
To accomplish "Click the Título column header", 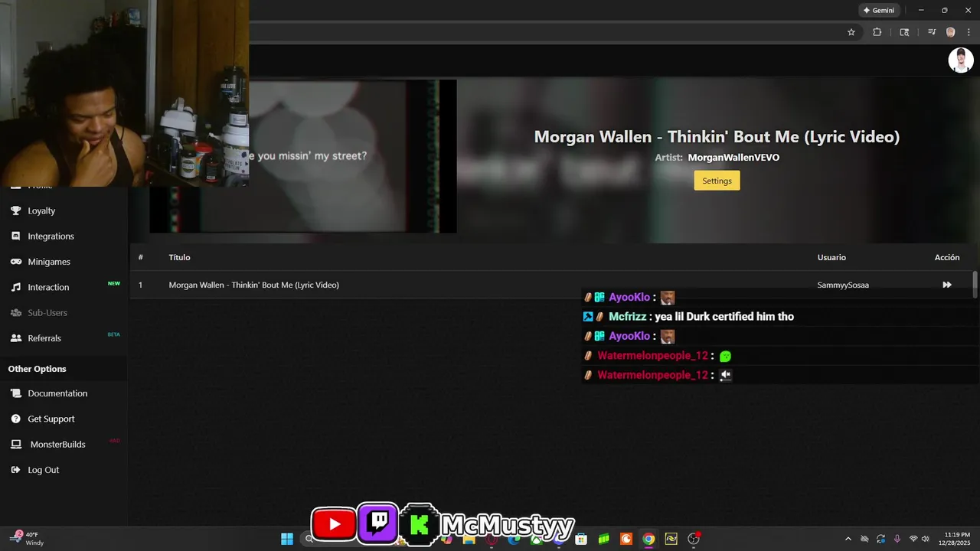I will point(179,257).
